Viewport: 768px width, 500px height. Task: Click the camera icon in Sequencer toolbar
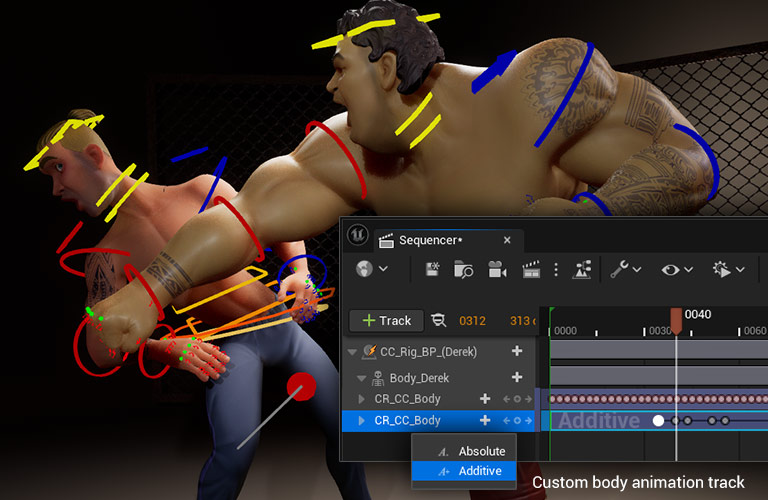click(496, 269)
